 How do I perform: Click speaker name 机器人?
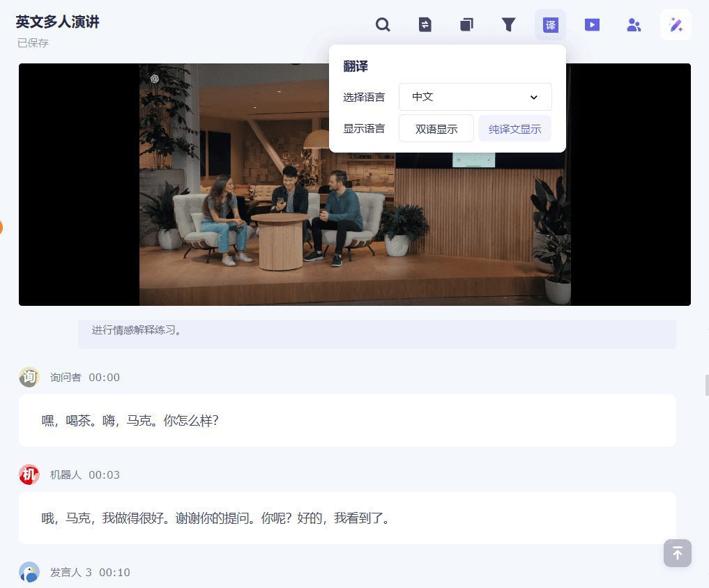click(x=66, y=475)
